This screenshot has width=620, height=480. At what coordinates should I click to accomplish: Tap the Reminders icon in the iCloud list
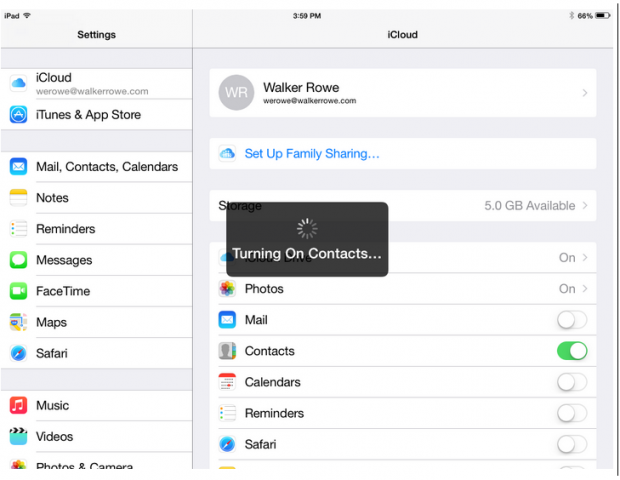(227, 413)
